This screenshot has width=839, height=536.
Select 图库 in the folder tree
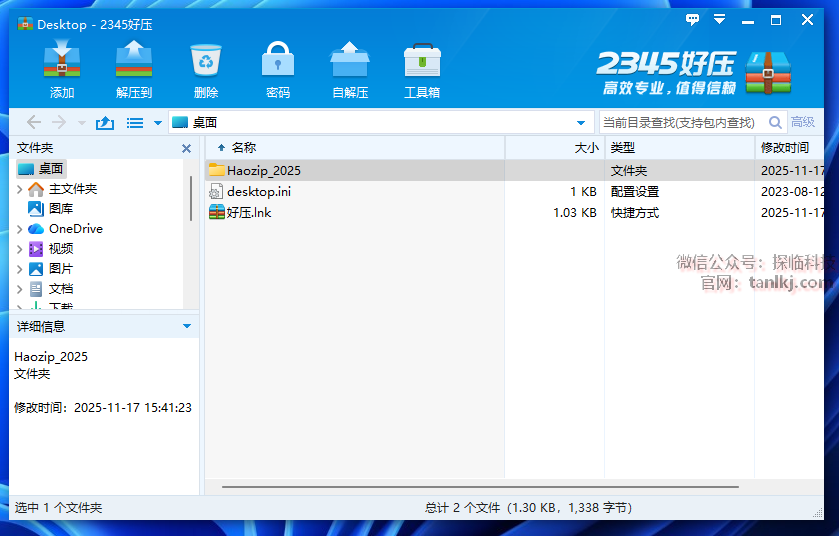[60, 209]
